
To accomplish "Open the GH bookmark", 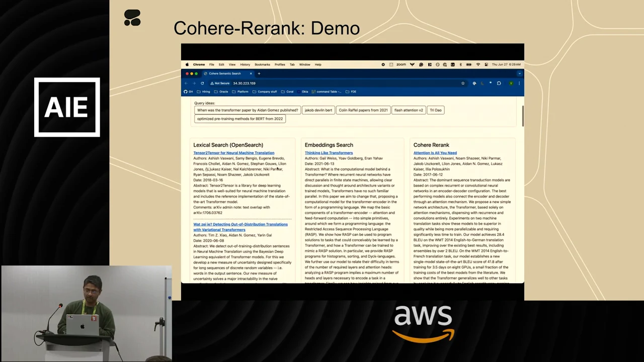I will click(188, 92).
